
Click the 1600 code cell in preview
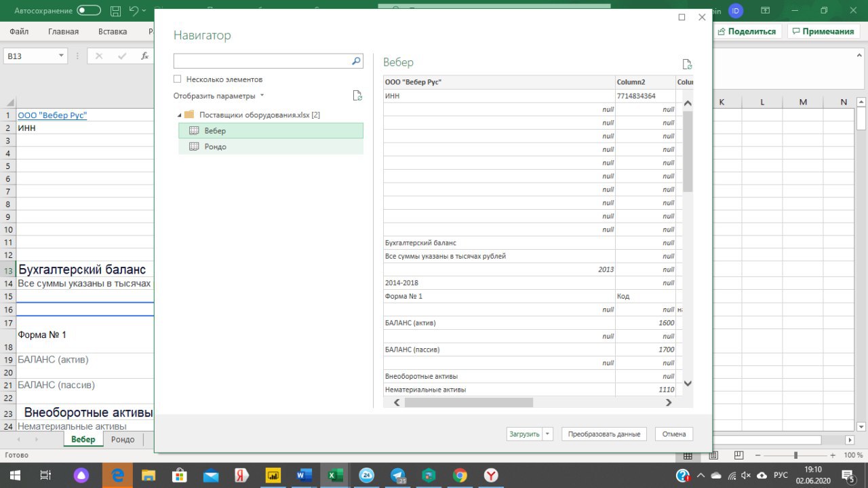[646, 323]
